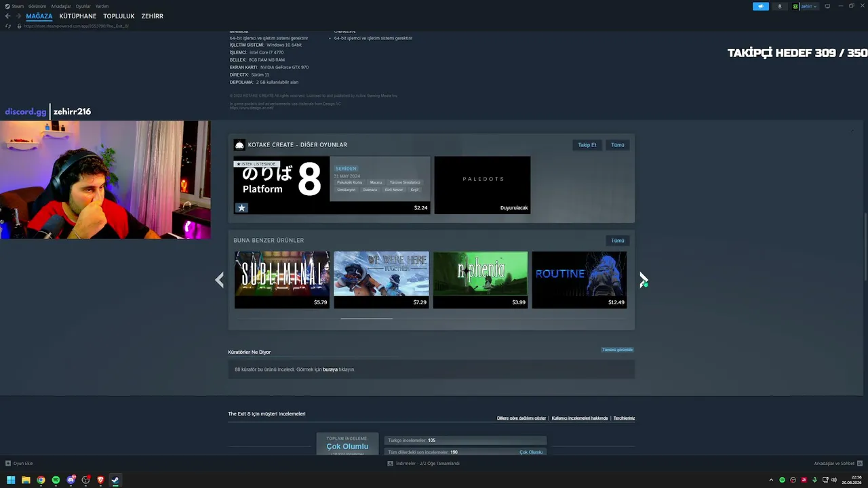The height and width of the screenshot is (488, 868).
Task: Open the Dillere göre dağılımı göster link
Action: (x=521, y=418)
